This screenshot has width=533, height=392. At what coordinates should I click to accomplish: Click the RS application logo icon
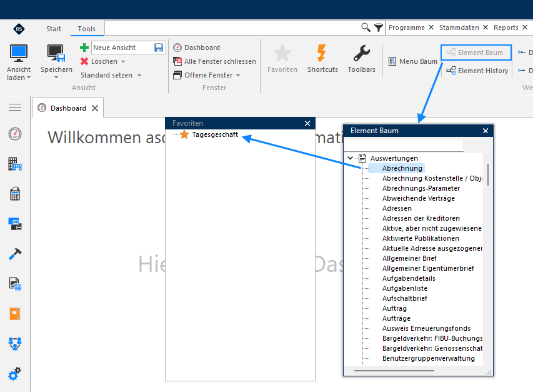[x=19, y=29]
